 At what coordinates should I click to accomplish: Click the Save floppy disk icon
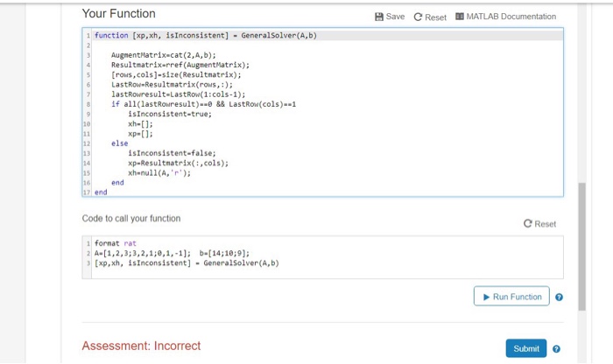click(x=379, y=17)
